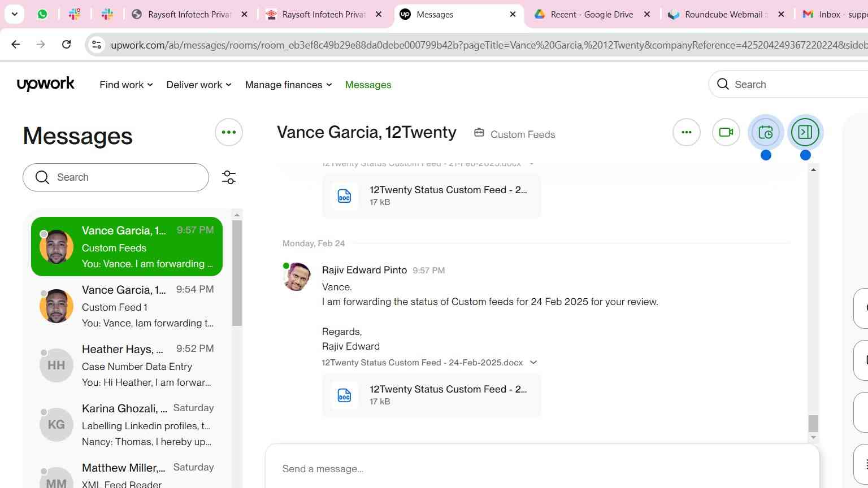View site information icon in address bar
This screenshot has height=488, width=868.
tap(97, 45)
